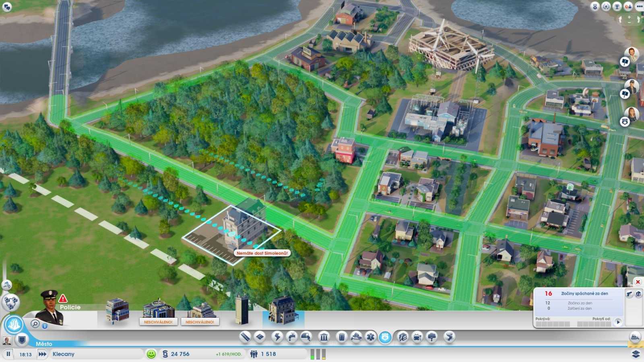This screenshot has height=362, width=644.
Task: Open the capped man advisor portrait alert
Action: click(631, 87)
